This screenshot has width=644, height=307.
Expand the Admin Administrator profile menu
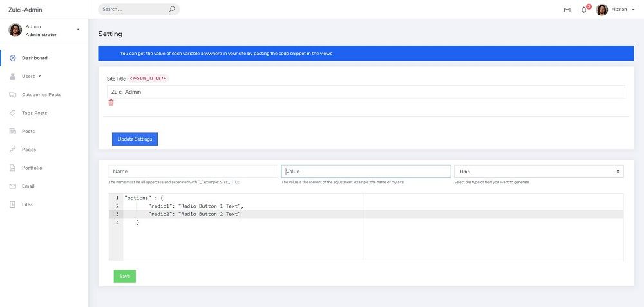78,30
